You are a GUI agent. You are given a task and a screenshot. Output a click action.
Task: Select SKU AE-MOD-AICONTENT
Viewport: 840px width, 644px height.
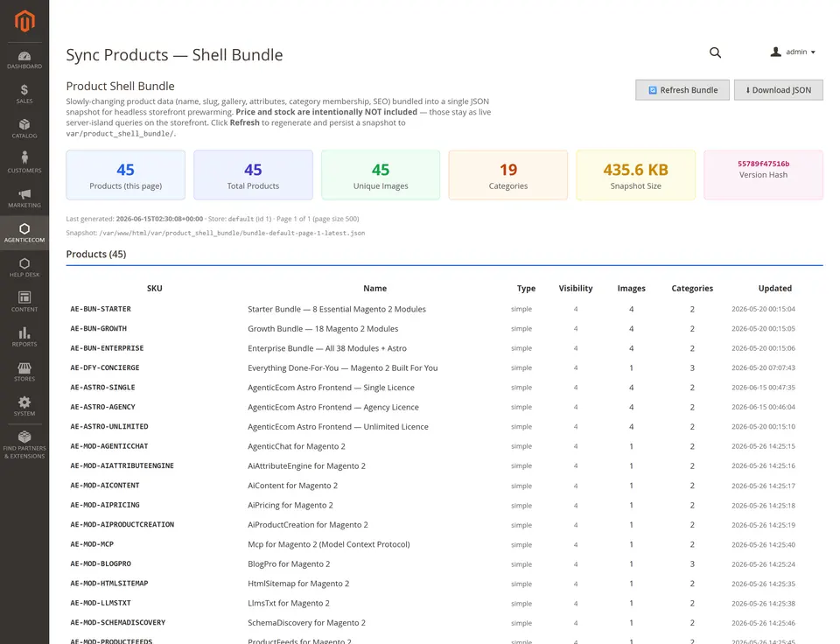pos(105,486)
